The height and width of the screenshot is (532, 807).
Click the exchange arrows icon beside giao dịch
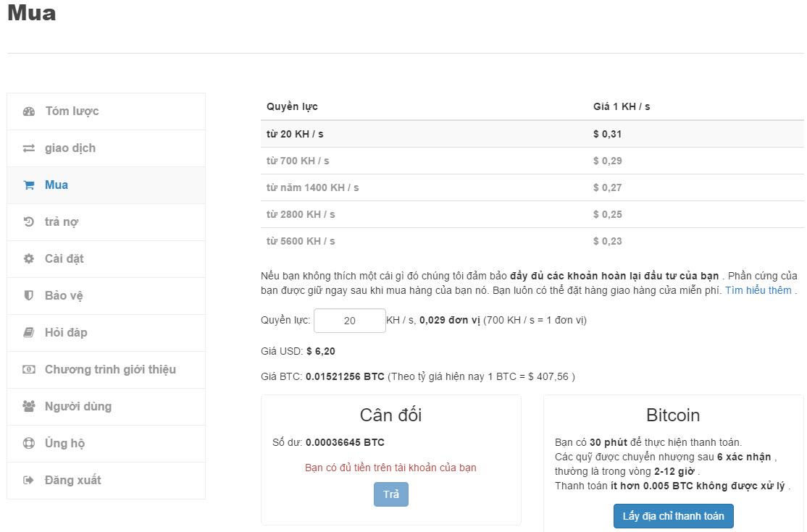point(29,148)
